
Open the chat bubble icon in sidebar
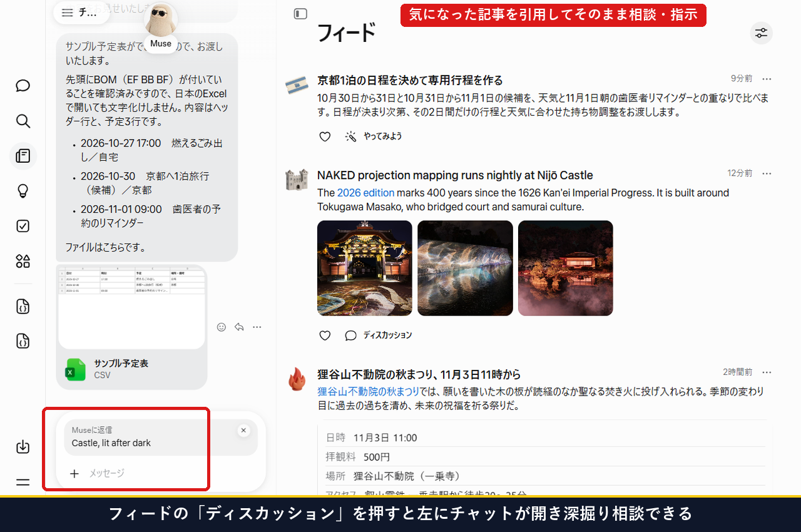(x=23, y=86)
